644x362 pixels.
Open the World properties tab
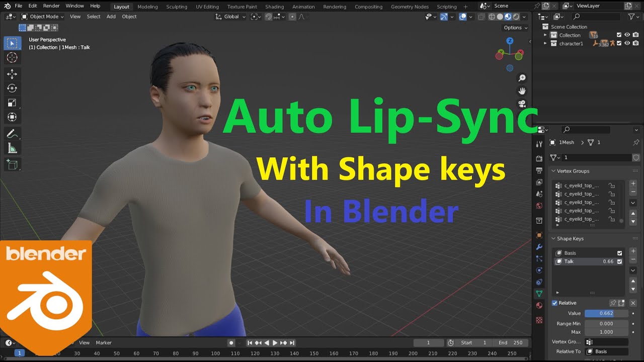pos(539,206)
